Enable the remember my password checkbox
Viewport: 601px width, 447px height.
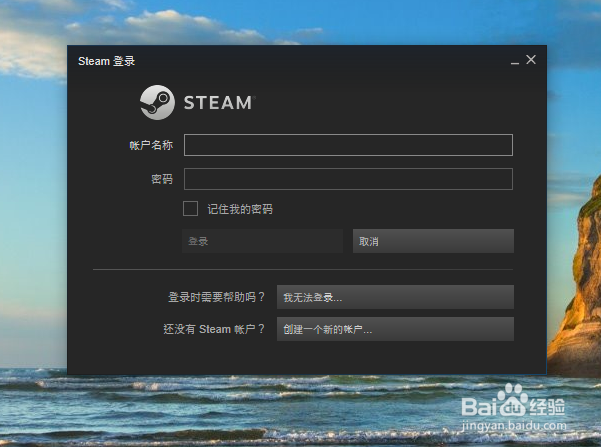(x=190, y=209)
